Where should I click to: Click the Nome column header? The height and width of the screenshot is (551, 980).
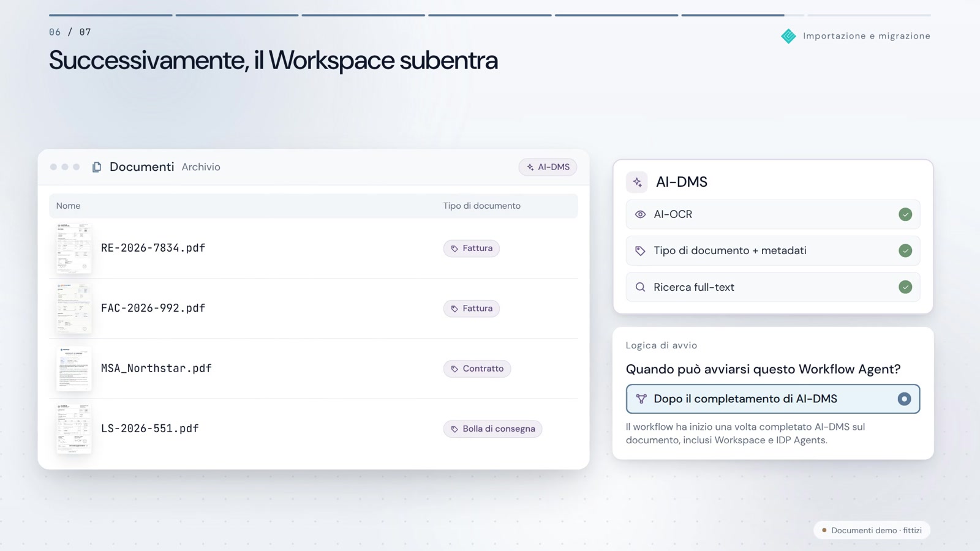(x=68, y=206)
